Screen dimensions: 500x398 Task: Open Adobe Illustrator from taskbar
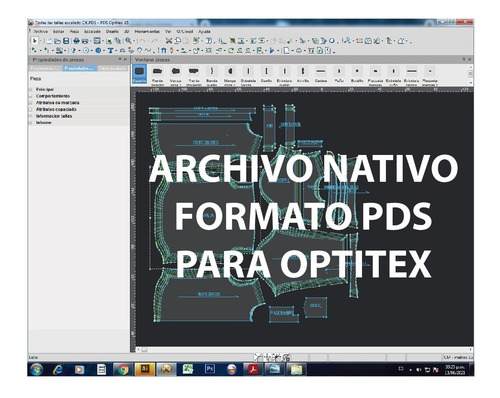[144, 369]
